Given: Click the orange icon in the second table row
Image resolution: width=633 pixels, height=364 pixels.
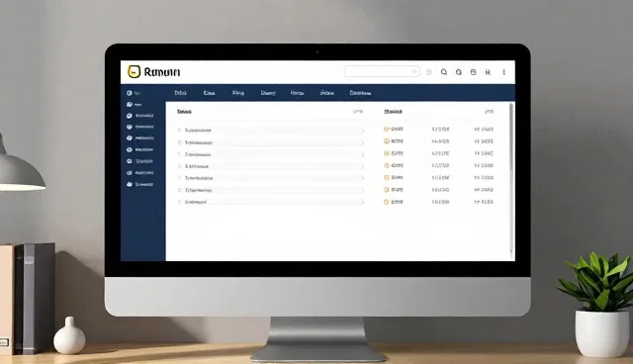Looking at the screenshot, I should click(387, 141).
